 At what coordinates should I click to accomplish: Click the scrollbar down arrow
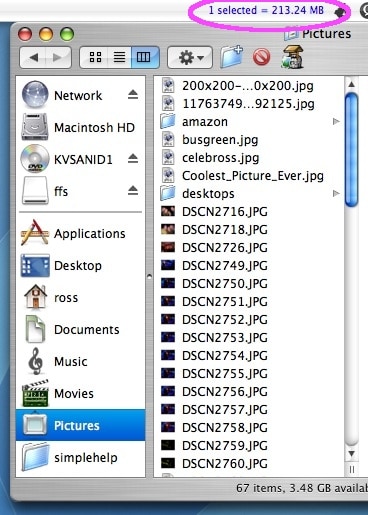click(351, 453)
